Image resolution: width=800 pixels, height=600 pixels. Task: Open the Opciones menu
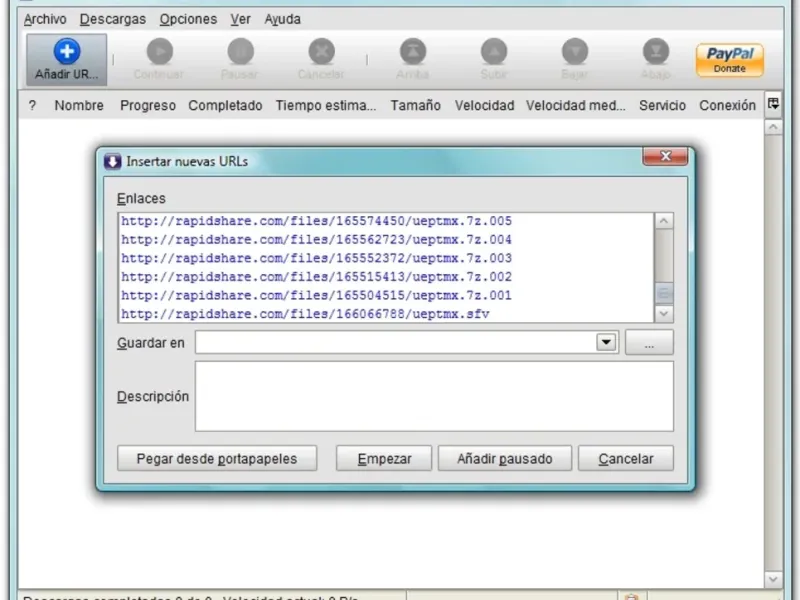tap(188, 19)
